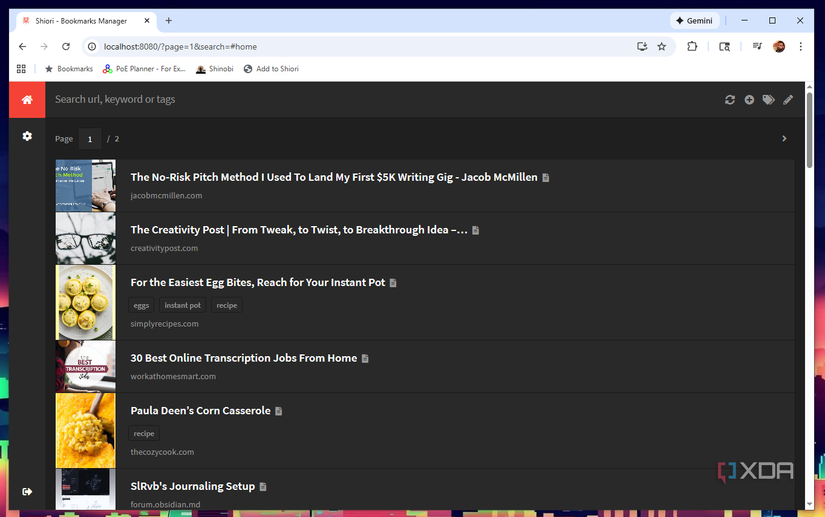825x517 pixels.
Task: Click simplyrecipes.com domain text
Action: [165, 324]
